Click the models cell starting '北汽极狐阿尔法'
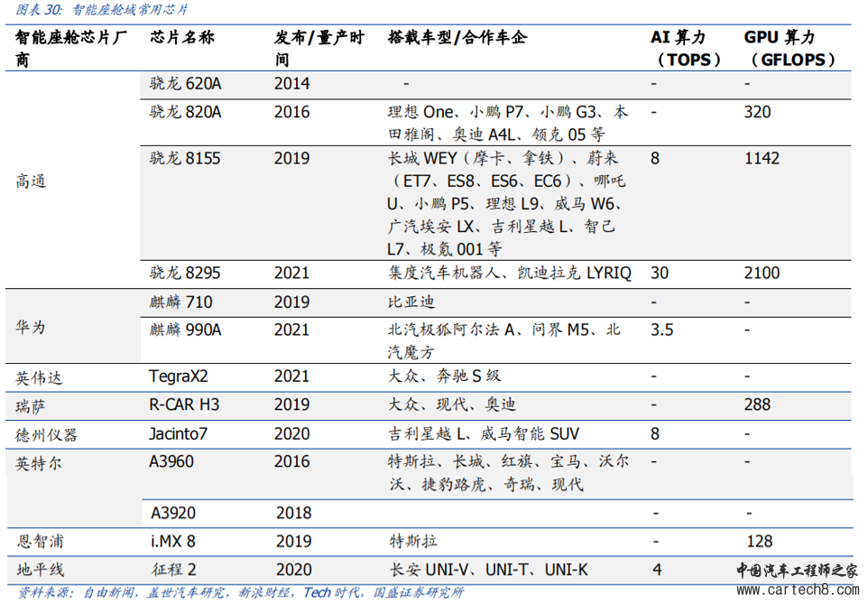The image size is (868, 604). (503, 340)
